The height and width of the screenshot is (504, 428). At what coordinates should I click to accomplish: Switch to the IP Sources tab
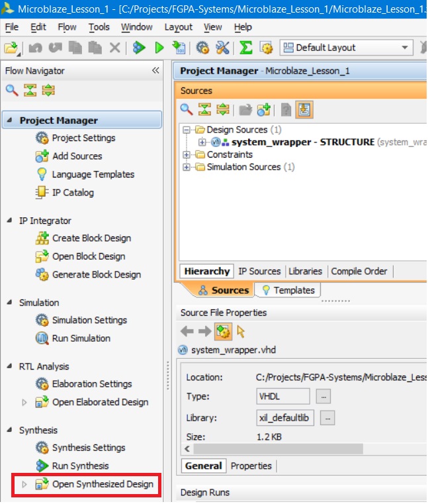(259, 271)
